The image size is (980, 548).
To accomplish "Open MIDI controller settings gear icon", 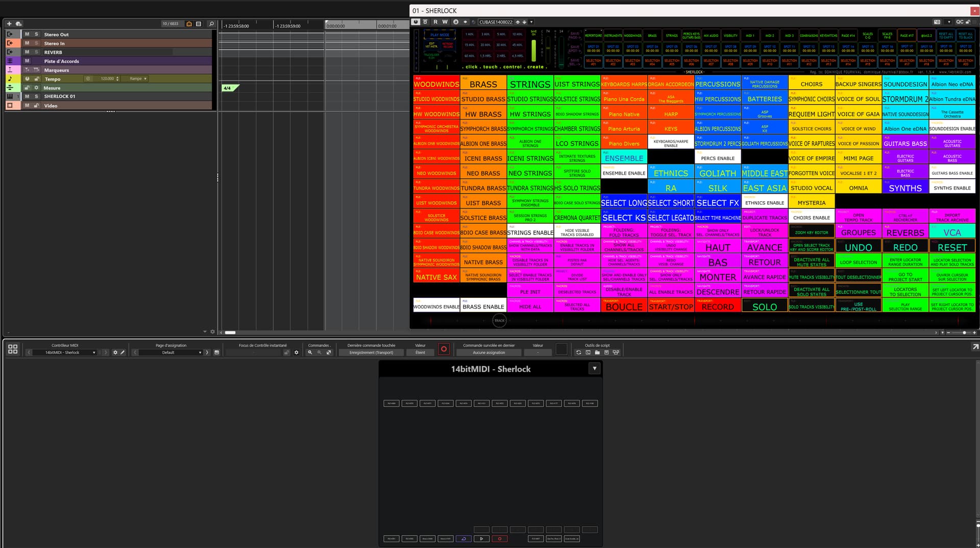I will pyautogui.click(x=115, y=352).
